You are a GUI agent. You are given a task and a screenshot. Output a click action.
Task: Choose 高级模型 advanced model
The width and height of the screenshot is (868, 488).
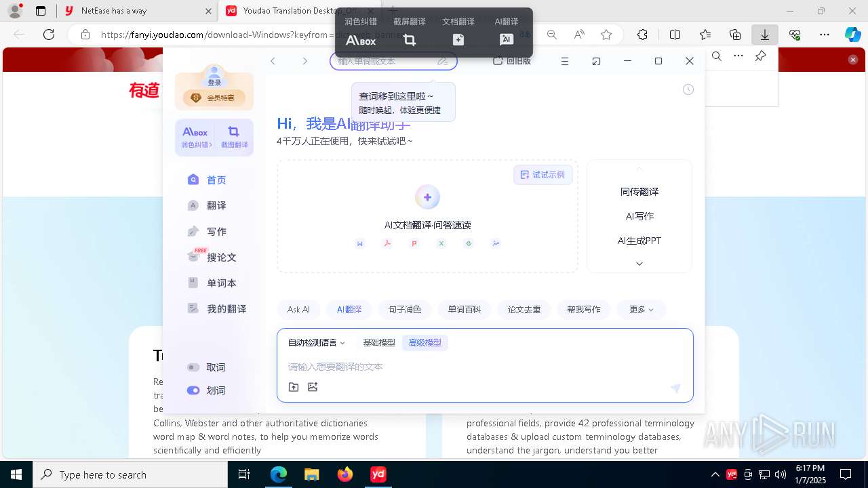(425, 343)
